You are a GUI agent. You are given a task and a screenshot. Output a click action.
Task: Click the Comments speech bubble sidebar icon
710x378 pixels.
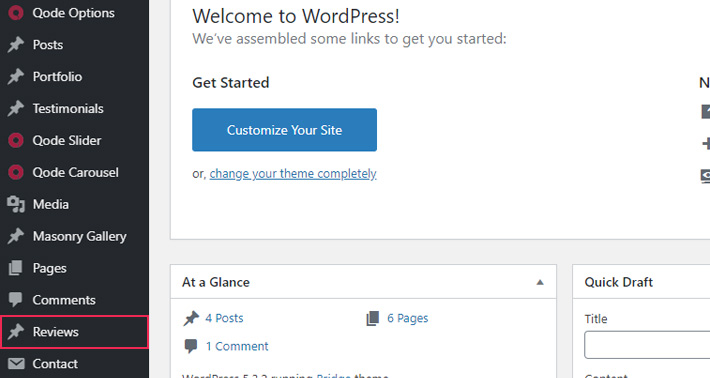click(15, 300)
